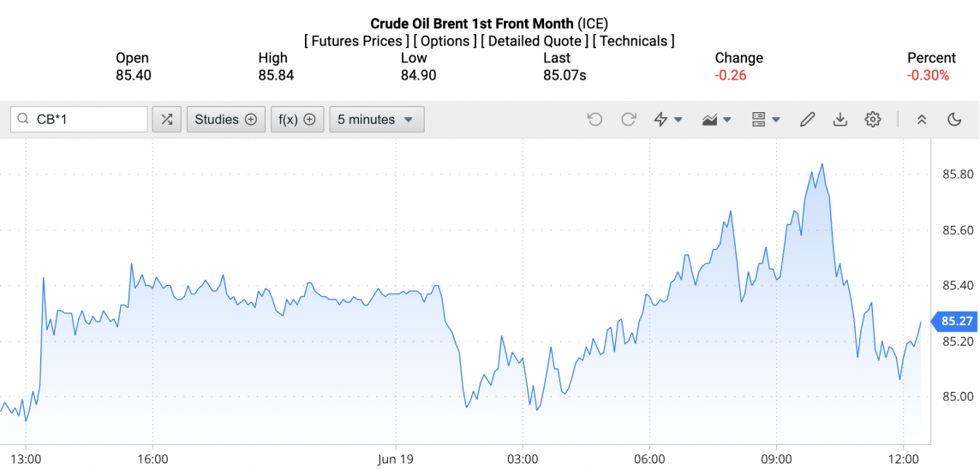Viewport: 980px width, 469px height.
Task: Download the chart image
Action: (840, 120)
